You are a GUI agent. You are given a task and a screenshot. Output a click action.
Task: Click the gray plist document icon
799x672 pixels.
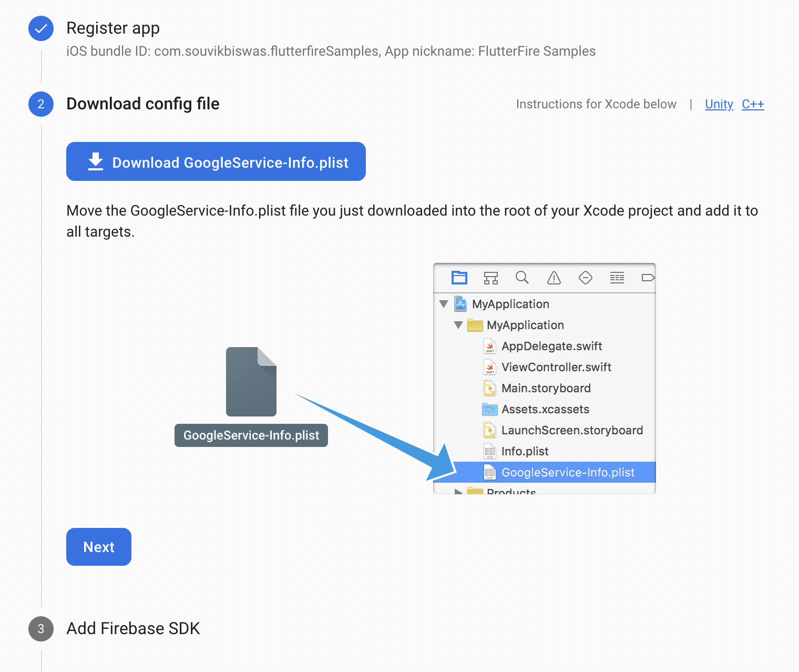[251, 382]
